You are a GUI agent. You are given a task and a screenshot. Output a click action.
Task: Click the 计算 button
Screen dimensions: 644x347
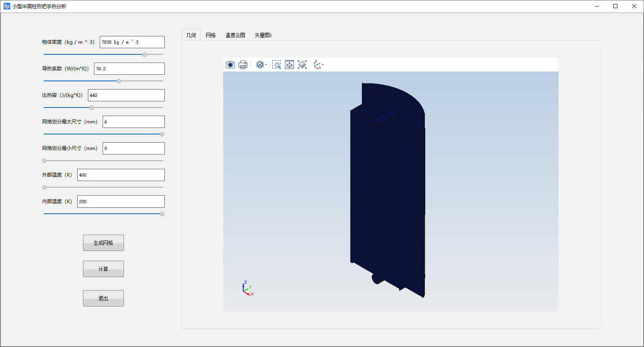[103, 269]
